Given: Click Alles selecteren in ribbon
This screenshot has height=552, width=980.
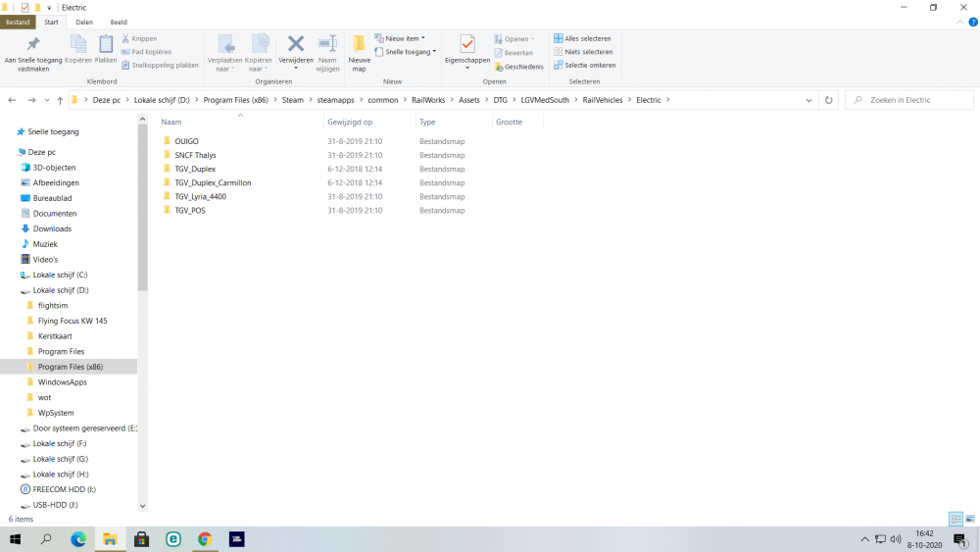Looking at the screenshot, I should [584, 38].
